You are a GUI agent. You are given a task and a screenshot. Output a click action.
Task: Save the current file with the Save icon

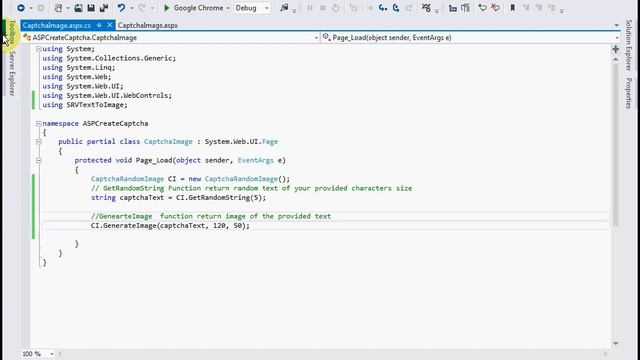coord(91,8)
